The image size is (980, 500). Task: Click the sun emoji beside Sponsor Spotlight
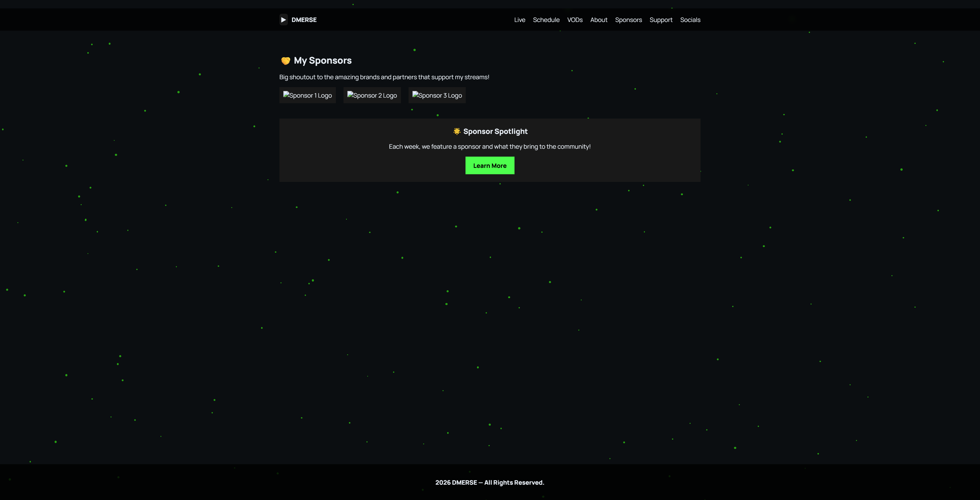(x=457, y=131)
